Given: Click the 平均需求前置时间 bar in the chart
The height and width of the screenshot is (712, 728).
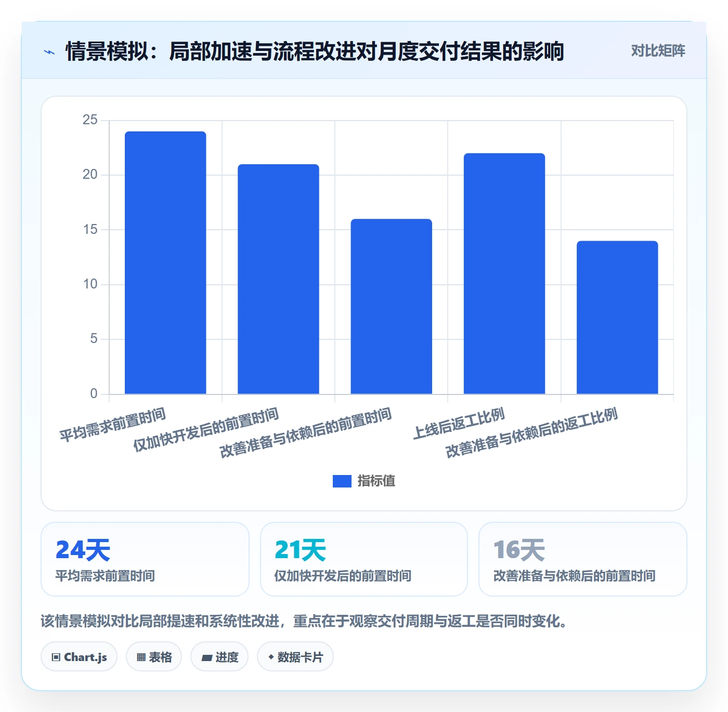Looking at the screenshot, I should [x=165, y=262].
